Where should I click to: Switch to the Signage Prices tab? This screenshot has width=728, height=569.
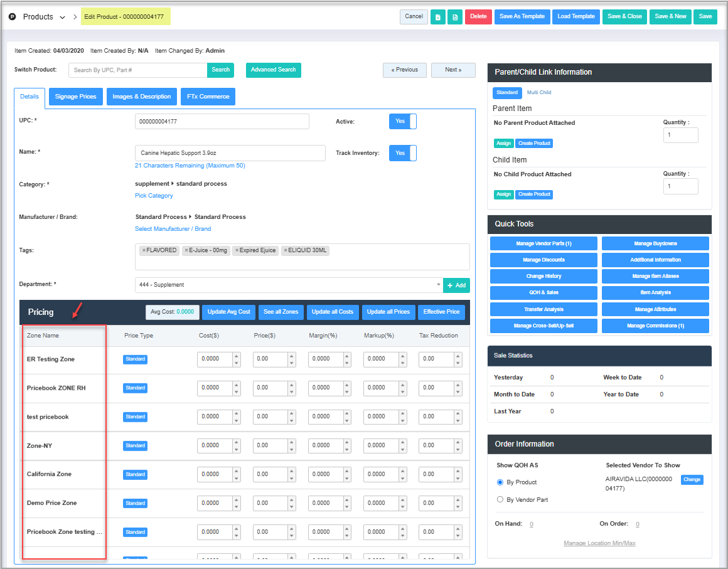75,97
